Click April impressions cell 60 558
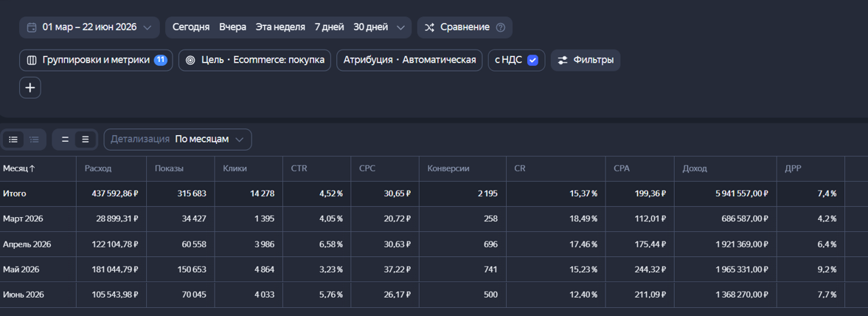 point(193,244)
